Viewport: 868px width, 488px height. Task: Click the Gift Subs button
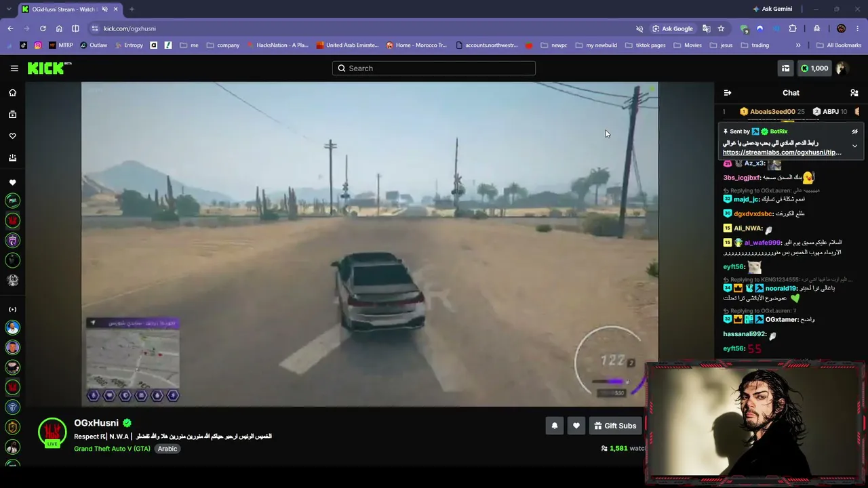pyautogui.click(x=615, y=426)
